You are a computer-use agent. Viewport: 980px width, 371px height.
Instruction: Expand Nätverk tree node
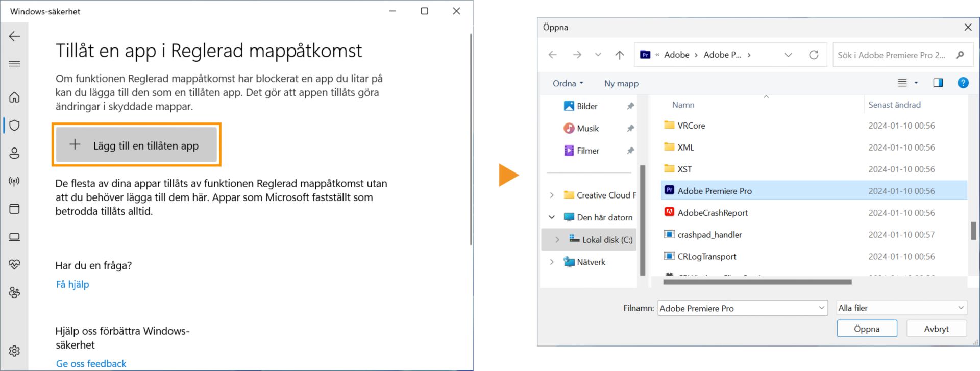[552, 262]
